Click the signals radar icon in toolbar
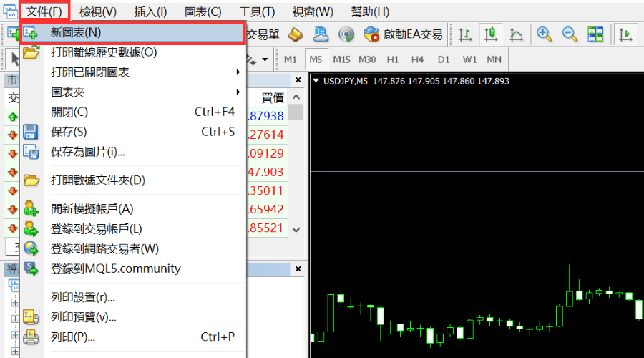The height and width of the screenshot is (358, 644). tap(346, 34)
